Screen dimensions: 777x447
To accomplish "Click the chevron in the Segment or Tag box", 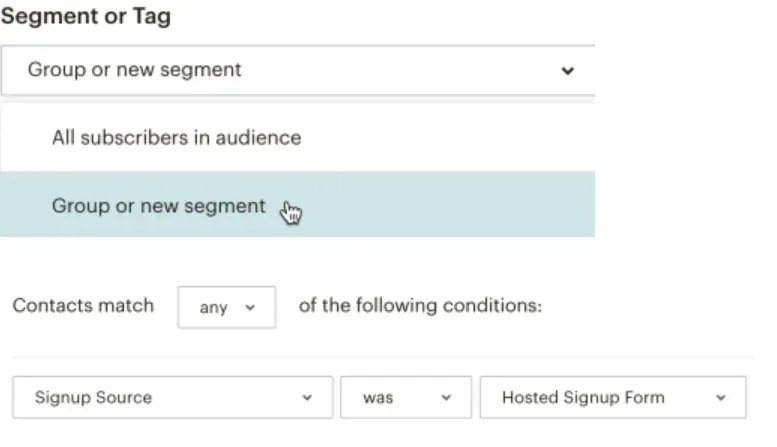I will coord(567,71).
